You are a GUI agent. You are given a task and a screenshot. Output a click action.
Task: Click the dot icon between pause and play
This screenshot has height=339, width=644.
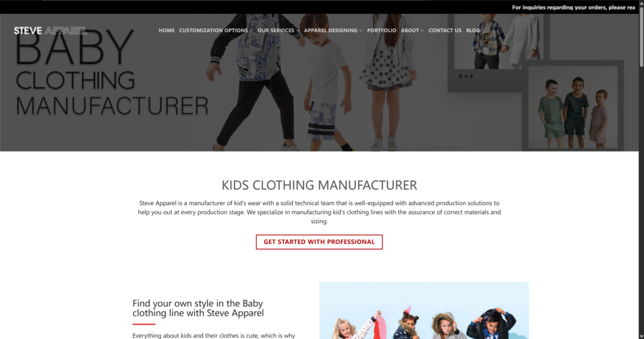[466, 76]
